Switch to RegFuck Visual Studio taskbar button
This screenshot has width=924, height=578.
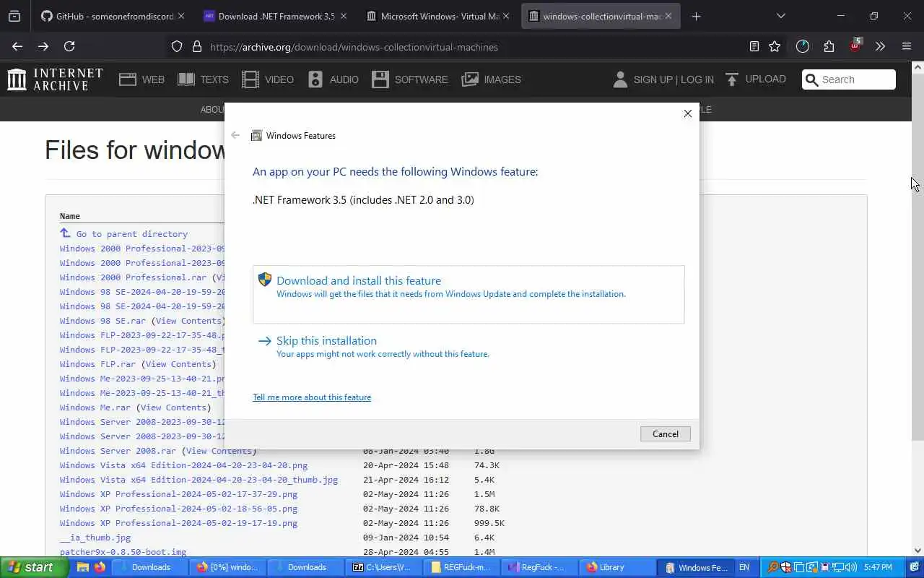[x=539, y=567]
